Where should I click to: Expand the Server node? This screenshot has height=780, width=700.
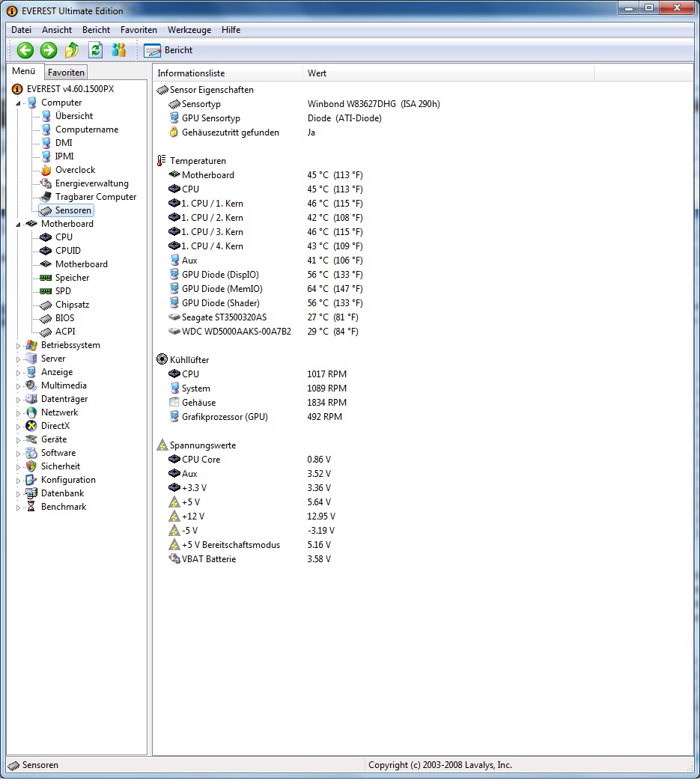pos(19,359)
